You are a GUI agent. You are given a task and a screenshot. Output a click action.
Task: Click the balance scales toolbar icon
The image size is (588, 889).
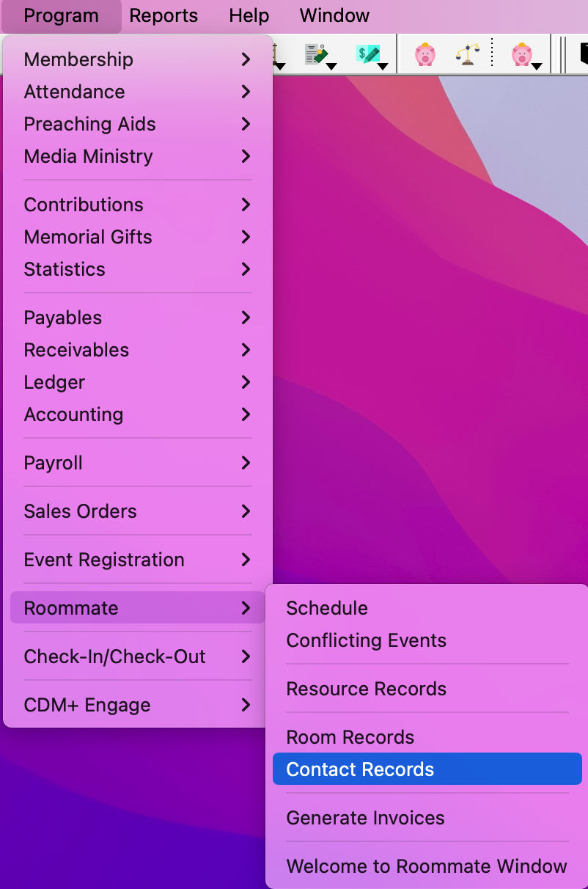467,54
